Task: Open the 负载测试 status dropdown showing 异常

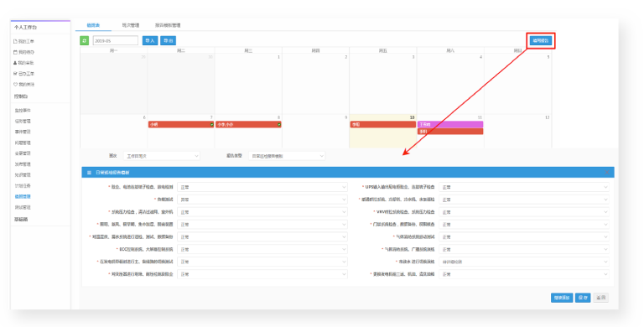Action: [262, 200]
